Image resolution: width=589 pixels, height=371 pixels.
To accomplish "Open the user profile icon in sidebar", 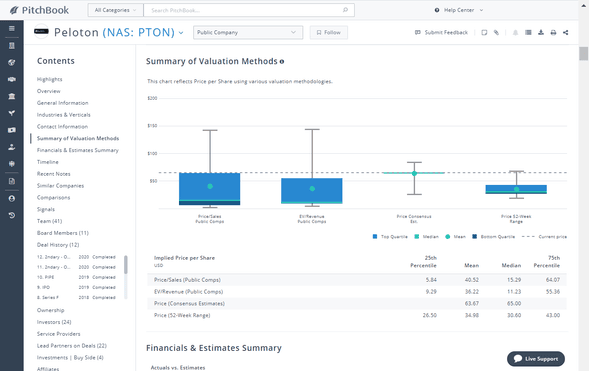I will pyautogui.click(x=12, y=198).
